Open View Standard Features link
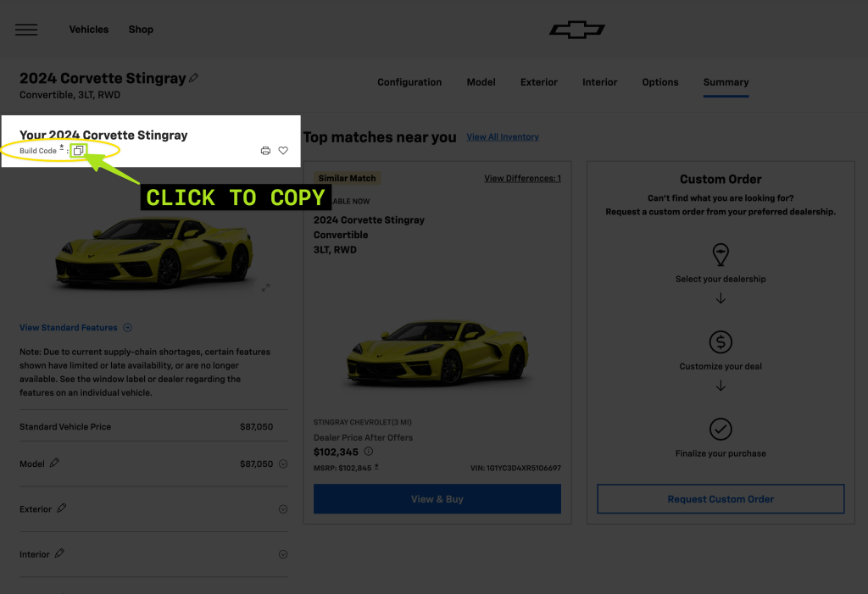868x594 pixels. [68, 328]
